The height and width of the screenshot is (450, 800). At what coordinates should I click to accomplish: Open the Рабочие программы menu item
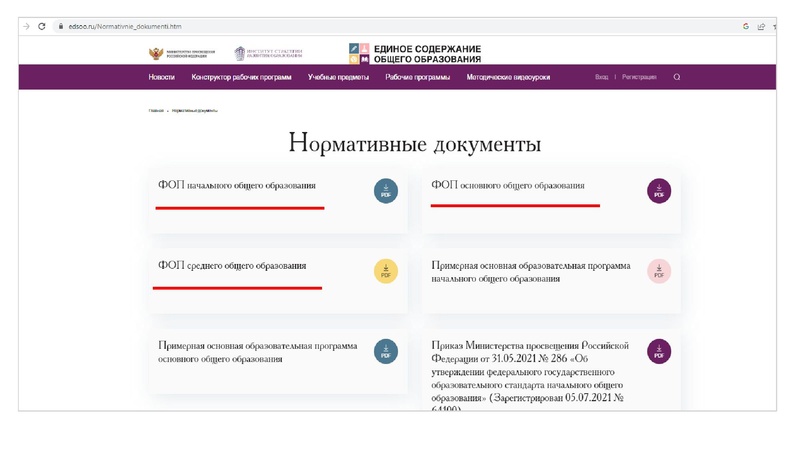coord(417,77)
